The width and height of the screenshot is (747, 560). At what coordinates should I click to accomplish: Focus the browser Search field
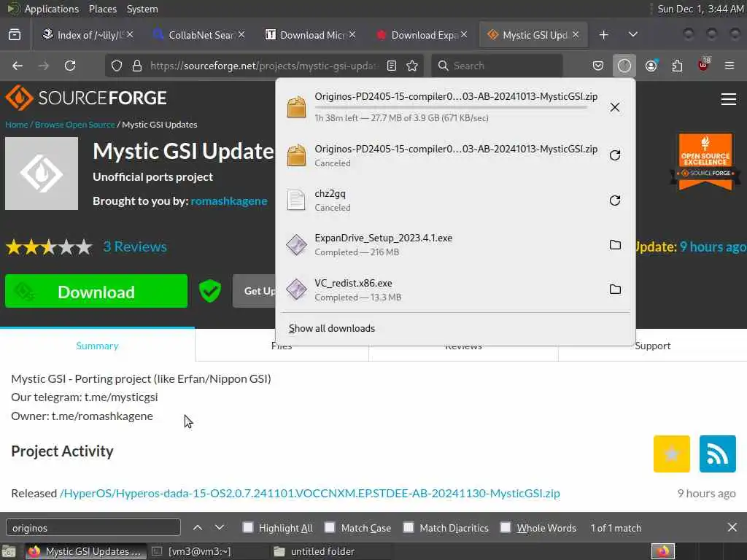click(497, 66)
